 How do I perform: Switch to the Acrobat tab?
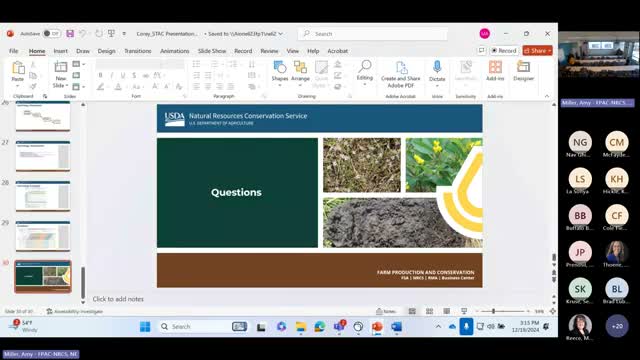click(338, 51)
